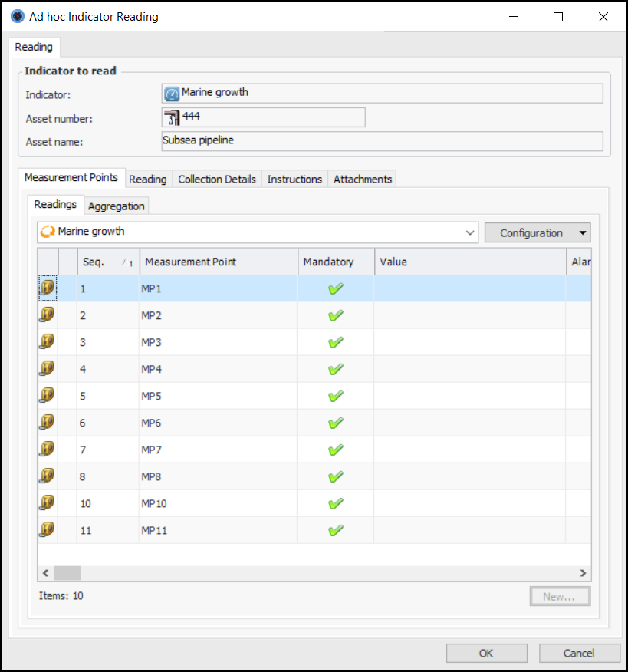Click the row icon beside MP11

pos(47,530)
